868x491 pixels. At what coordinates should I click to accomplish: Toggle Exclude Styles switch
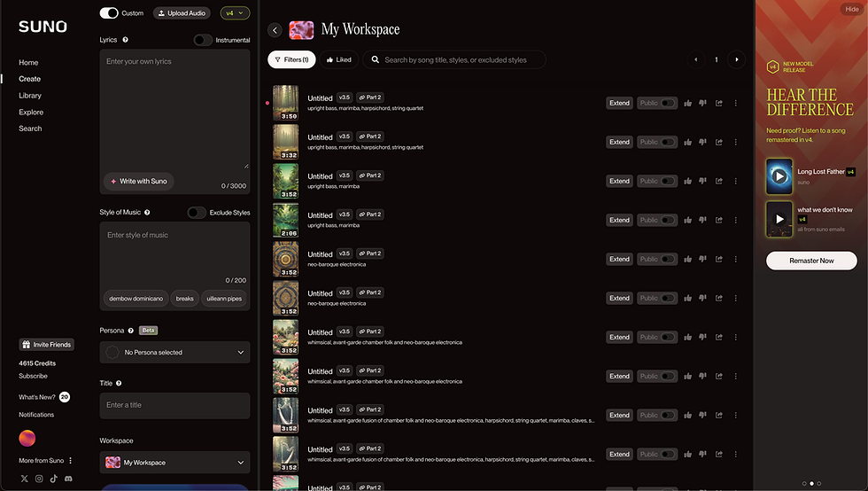(x=197, y=213)
